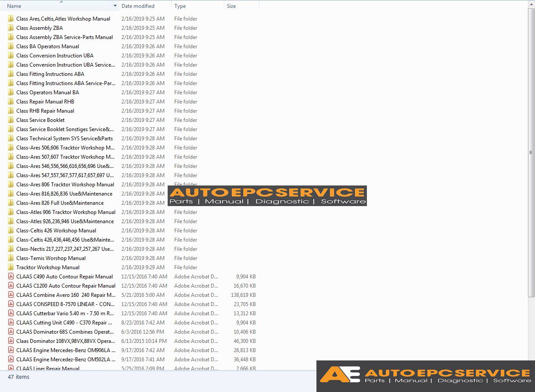Select Class Service Booklet Sonstiges Service&... folder name
The width and height of the screenshot is (535, 392).
[65, 129]
